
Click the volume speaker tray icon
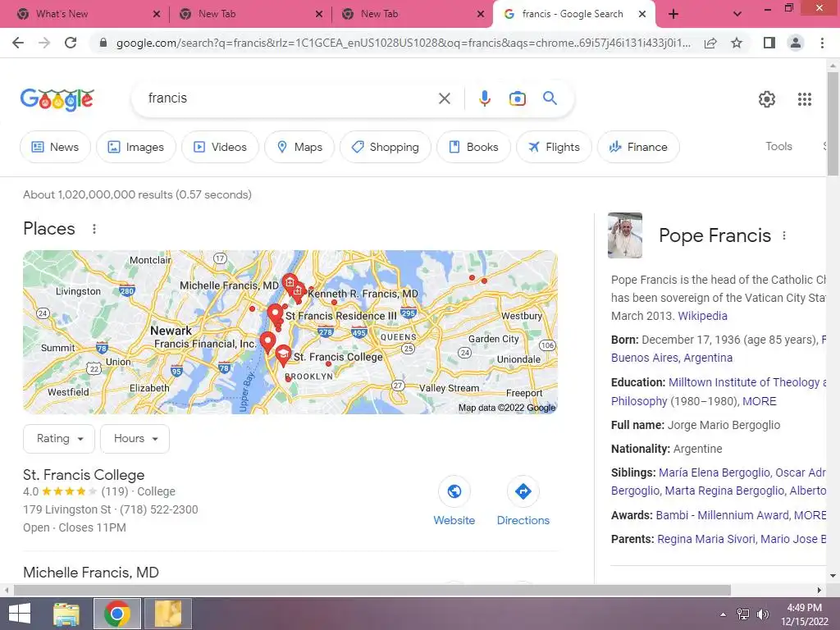[x=763, y=614]
